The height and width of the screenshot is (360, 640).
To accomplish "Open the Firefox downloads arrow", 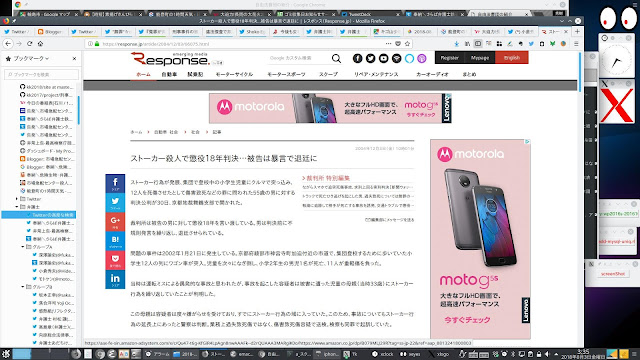I will 457,44.
